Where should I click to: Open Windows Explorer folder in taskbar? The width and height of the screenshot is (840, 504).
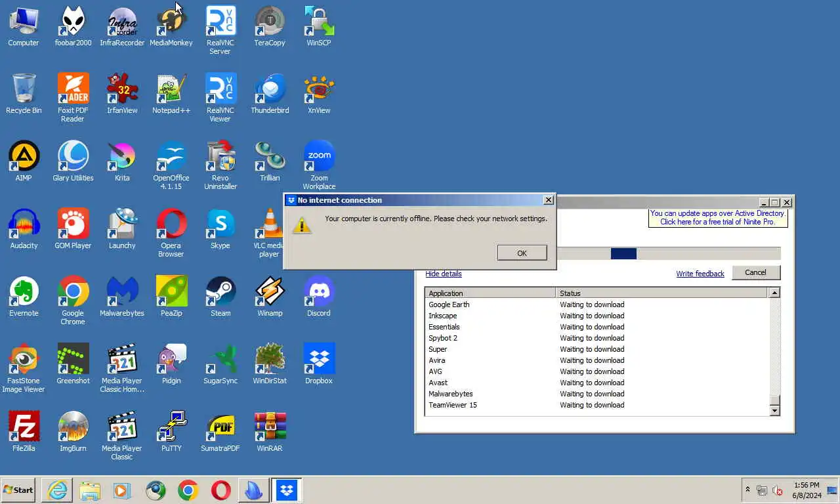click(89, 490)
